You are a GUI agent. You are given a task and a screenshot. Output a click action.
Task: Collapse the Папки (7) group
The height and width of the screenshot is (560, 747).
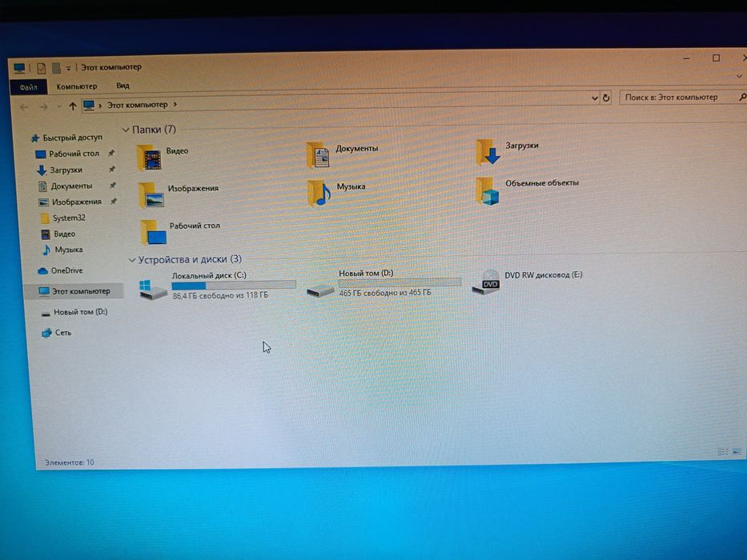(x=126, y=130)
